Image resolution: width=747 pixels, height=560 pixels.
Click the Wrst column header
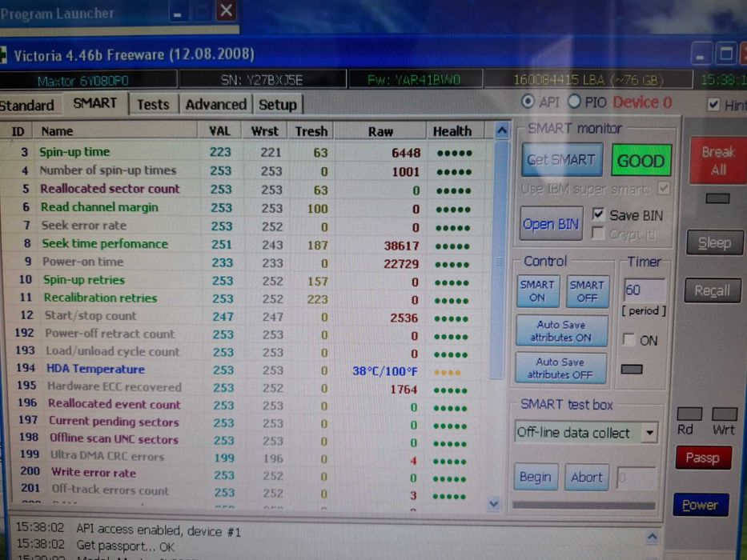point(265,131)
